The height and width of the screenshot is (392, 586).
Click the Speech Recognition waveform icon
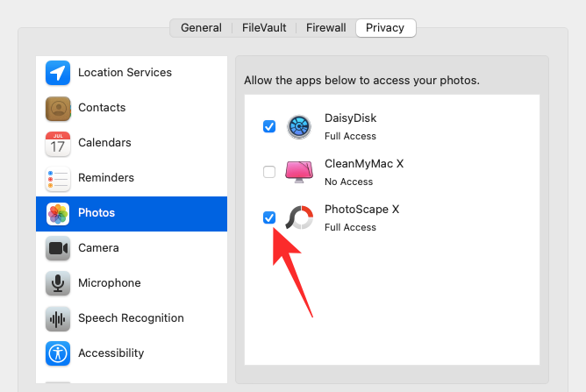pyautogui.click(x=58, y=318)
